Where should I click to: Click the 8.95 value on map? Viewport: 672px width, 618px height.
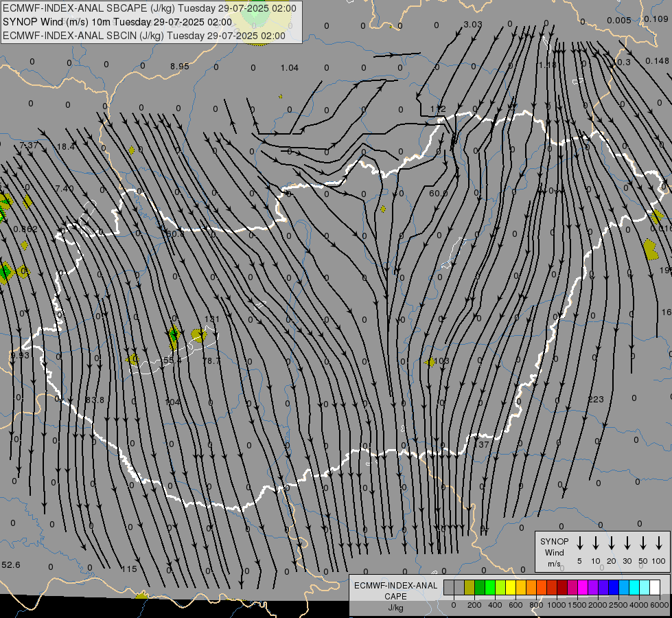tap(180, 66)
